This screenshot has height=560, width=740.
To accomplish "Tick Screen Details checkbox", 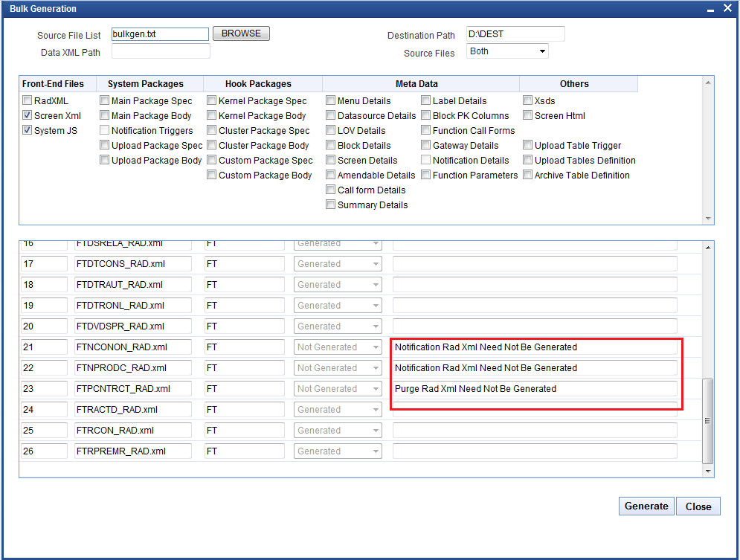I will coord(331,160).
